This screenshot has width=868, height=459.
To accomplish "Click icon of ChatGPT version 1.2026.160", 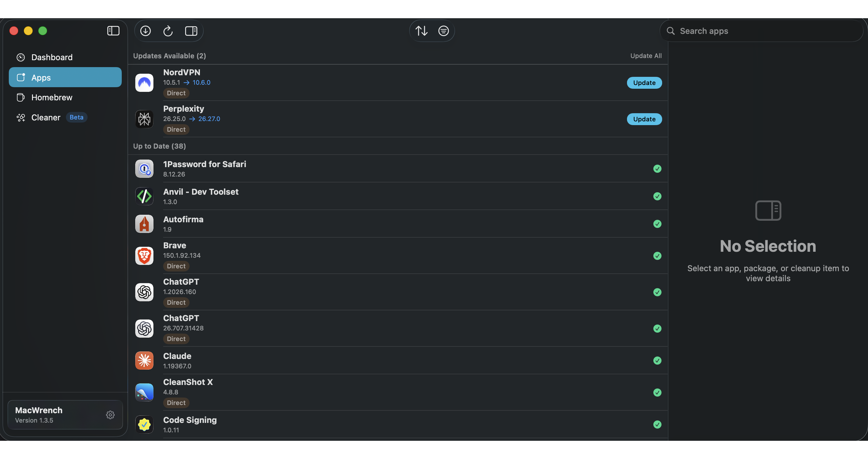I will [144, 292].
